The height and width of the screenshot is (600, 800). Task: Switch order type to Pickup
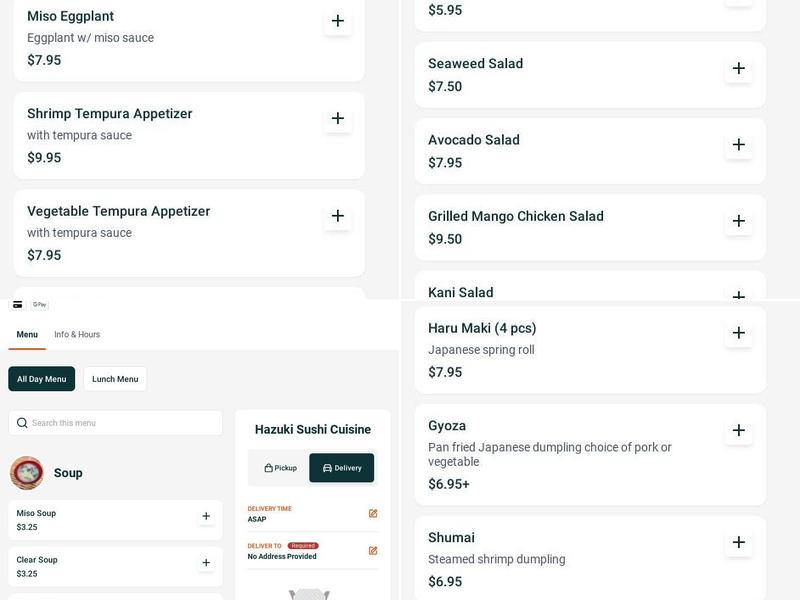tap(280, 468)
